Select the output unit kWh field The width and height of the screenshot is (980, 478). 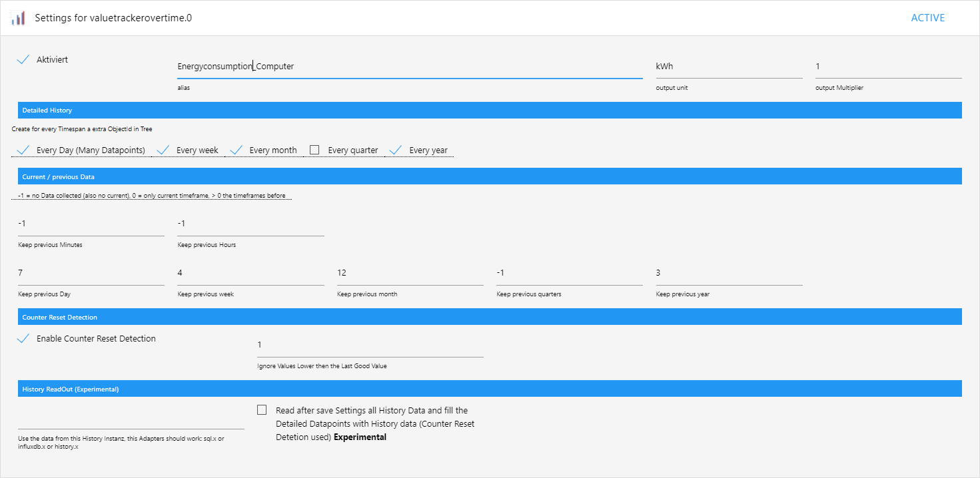coord(729,67)
